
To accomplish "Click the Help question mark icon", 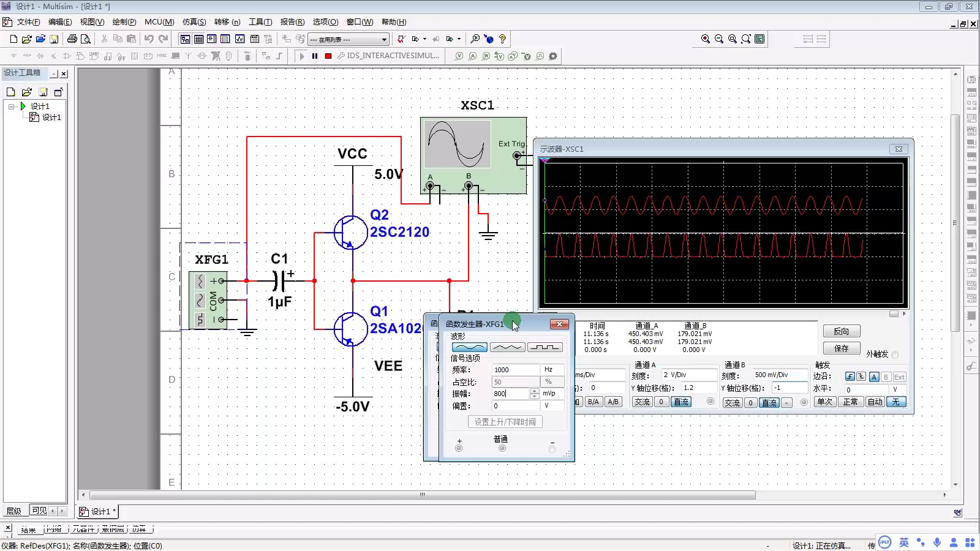I will [502, 39].
